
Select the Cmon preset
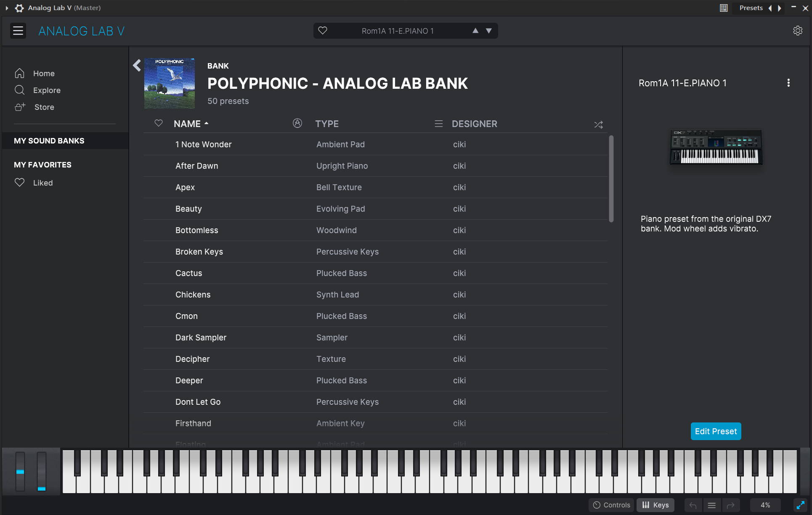pos(375,316)
